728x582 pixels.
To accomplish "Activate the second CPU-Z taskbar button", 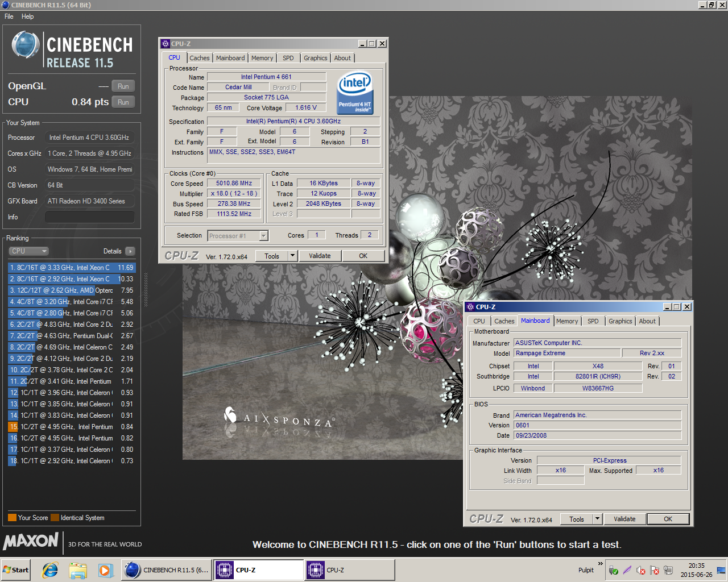I will [350, 570].
